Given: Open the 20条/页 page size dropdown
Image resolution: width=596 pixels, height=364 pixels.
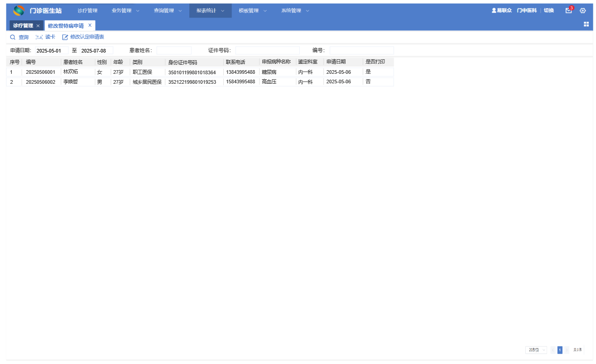Looking at the screenshot, I should pos(536,350).
